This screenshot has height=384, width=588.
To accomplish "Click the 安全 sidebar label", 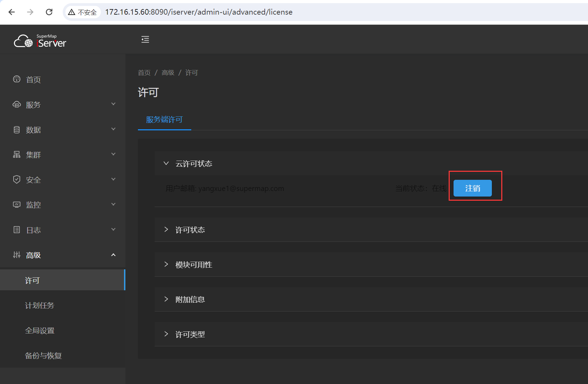I will tap(33, 180).
